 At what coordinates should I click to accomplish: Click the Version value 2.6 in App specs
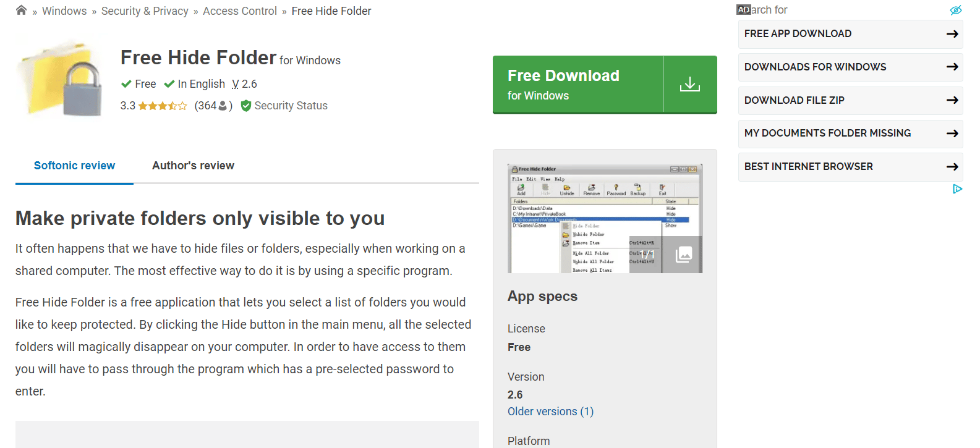pos(515,395)
